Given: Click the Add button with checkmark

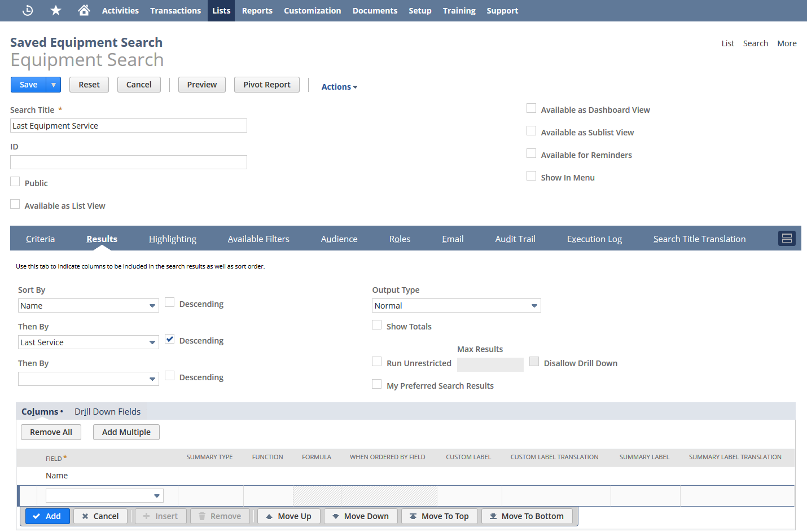Looking at the screenshot, I should pyautogui.click(x=47, y=516).
